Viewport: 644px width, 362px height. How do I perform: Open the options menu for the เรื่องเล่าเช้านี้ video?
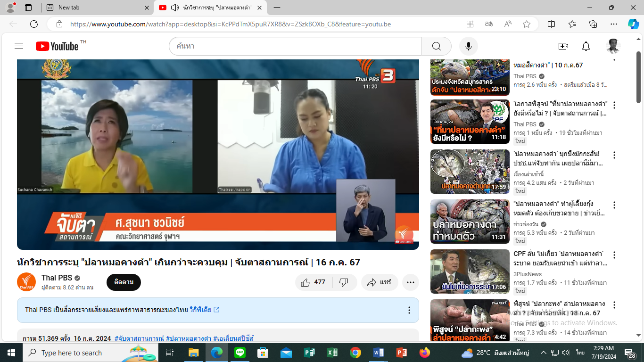point(614,155)
